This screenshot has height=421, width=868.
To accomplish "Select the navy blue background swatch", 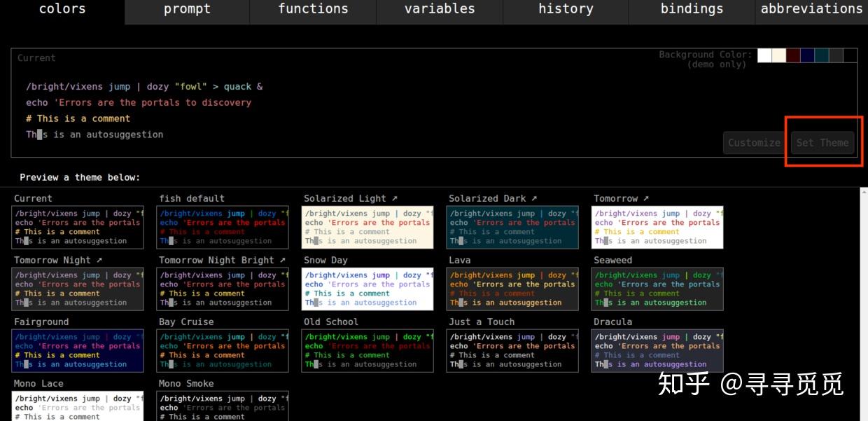I will (x=807, y=55).
